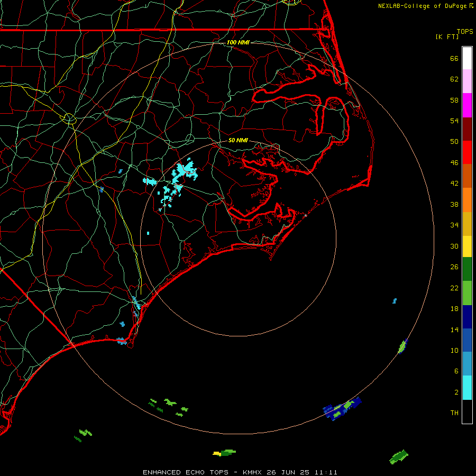476x476 pixels.
Task: Pick the dark maroon swatch on the color scale
Action: pyautogui.click(x=467, y=129)
